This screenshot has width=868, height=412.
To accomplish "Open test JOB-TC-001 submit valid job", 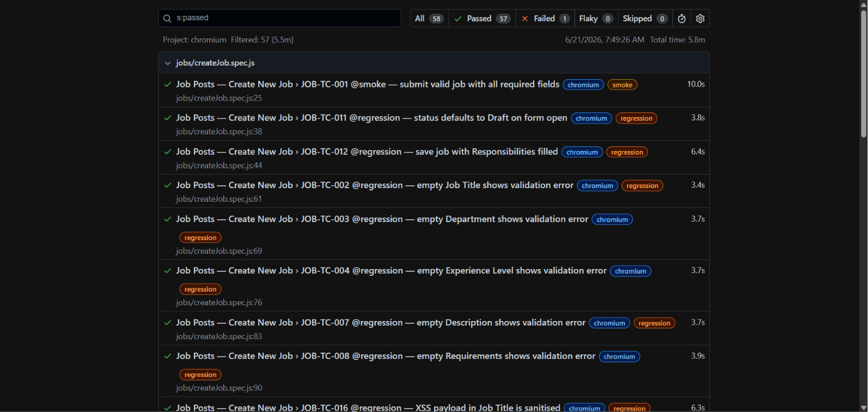I will click(x=368, y=84).
